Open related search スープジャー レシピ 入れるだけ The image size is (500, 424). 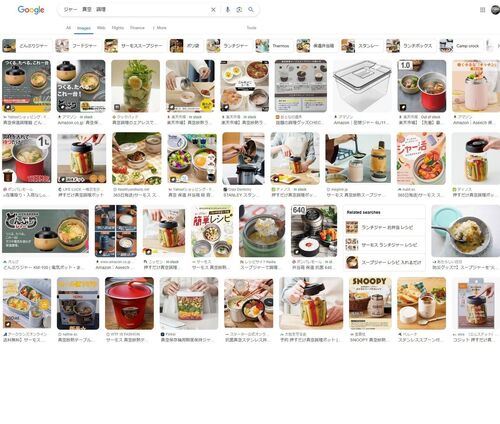click(384, 262)
